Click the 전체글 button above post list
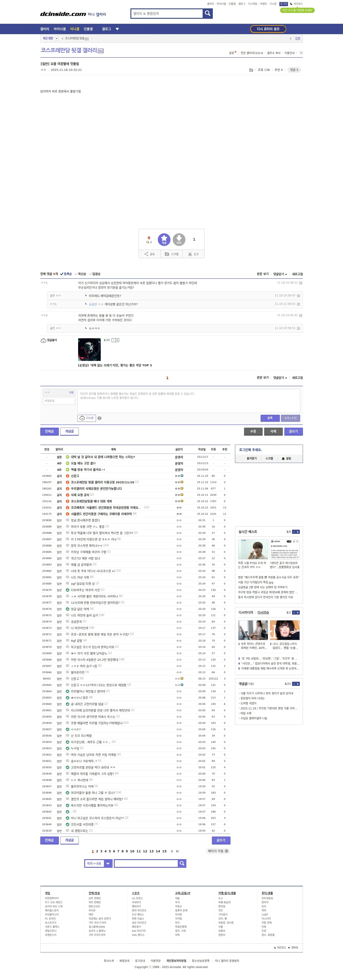 click(50, 432)
